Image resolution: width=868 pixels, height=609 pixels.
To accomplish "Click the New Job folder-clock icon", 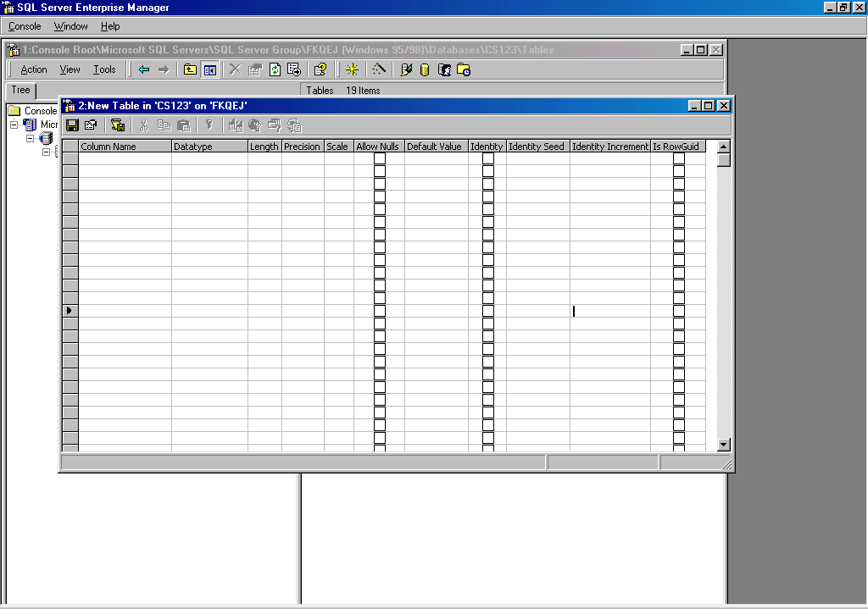I will pos(464,69).
